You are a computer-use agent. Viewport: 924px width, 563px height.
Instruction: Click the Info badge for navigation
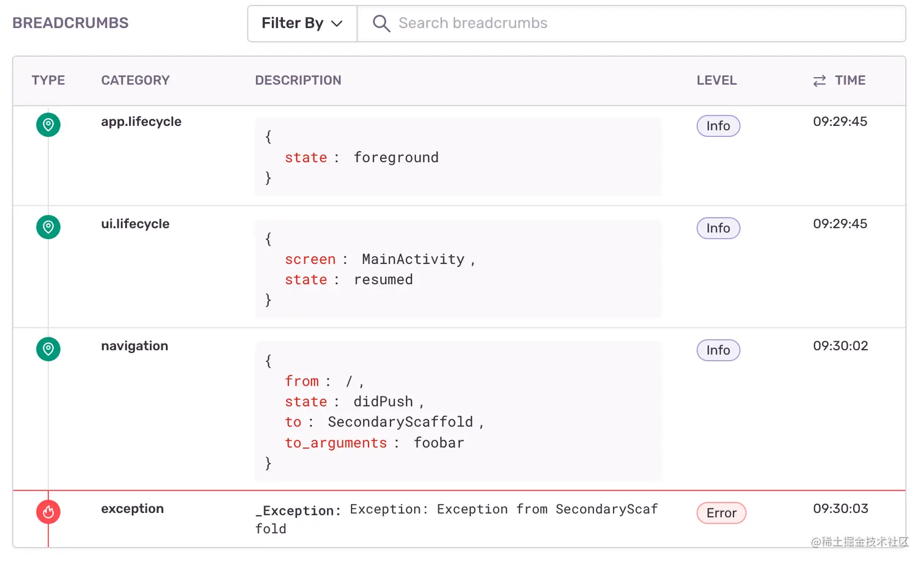(718, 350)
